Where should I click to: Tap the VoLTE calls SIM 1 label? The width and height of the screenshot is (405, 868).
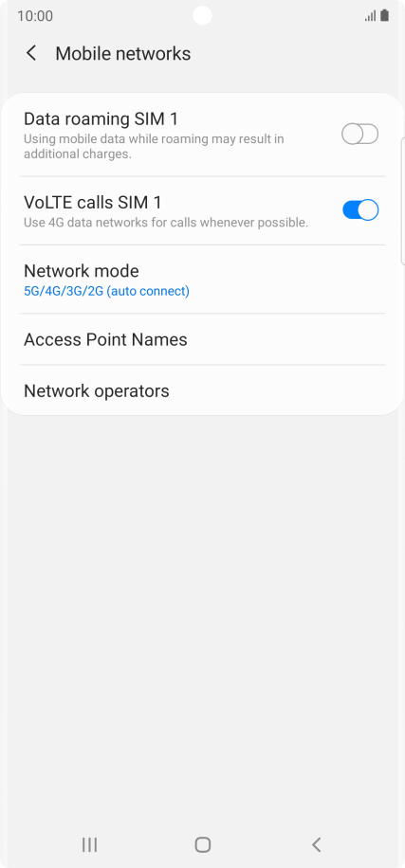point(93,203)
